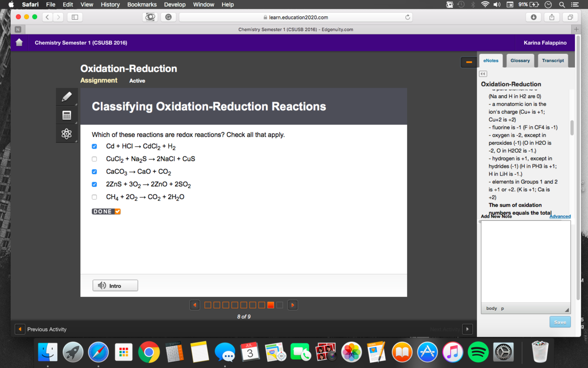
Task: Open System Preferences from Dock
Action: point(504,352)
